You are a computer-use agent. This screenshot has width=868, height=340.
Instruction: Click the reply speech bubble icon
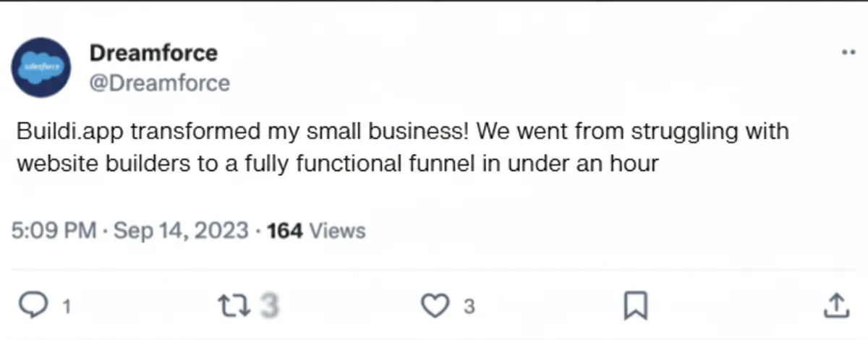pyautogui.click(x=32, y=306)
